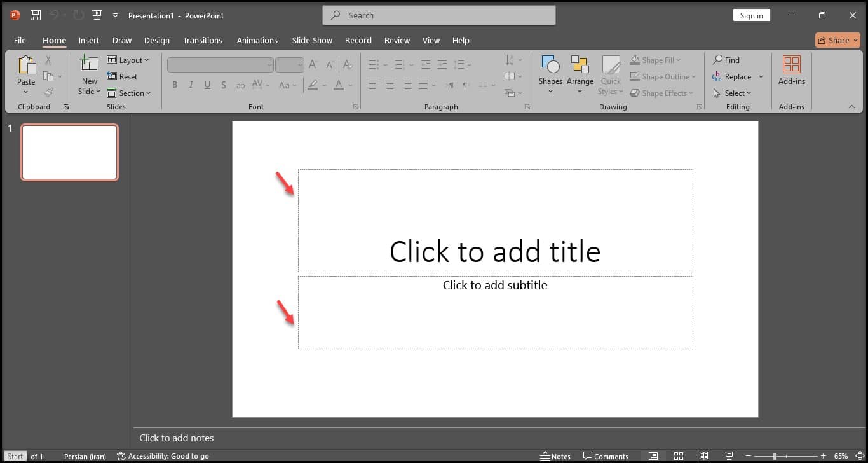Expand the Select dropdown menu
868x463 pixels.
pos(732,93)
